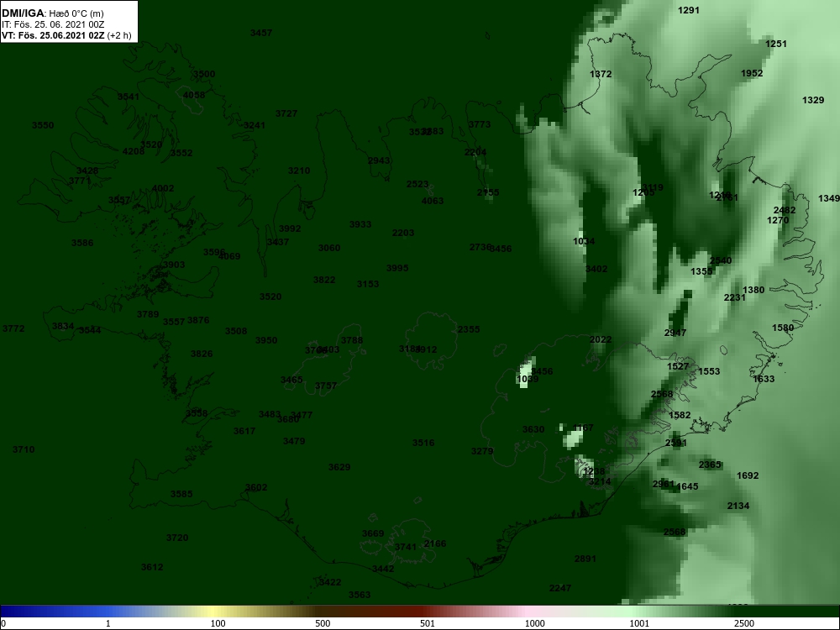Click the 4002 value label
The height and width of the screenshot is (630, 840).
pyautogui.click(x=163, y=188)
